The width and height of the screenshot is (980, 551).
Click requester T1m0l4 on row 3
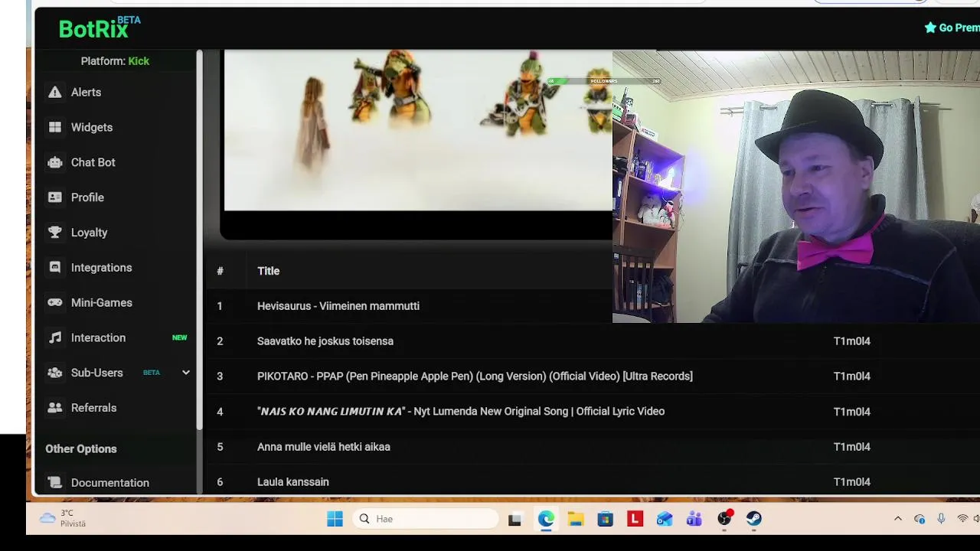coord(851,377)
